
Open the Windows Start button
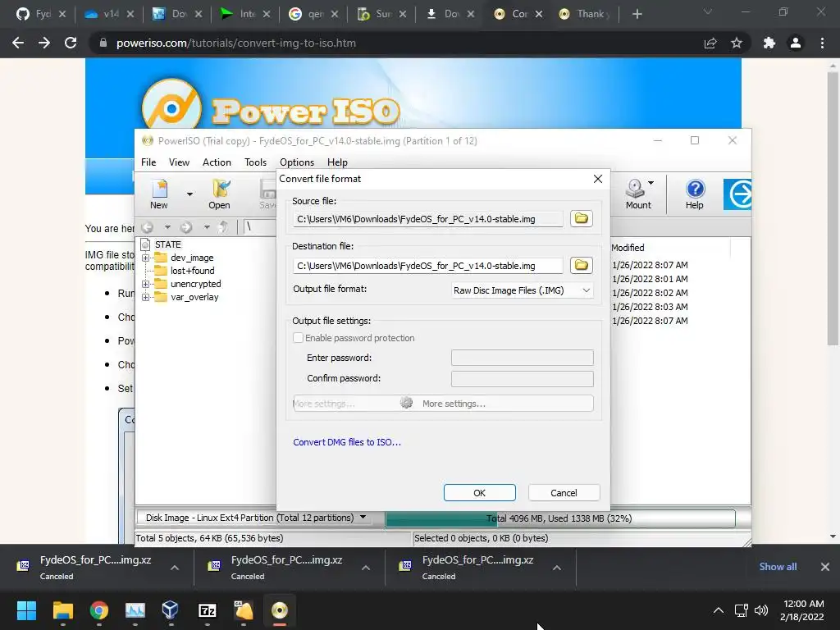coord(26,610)
